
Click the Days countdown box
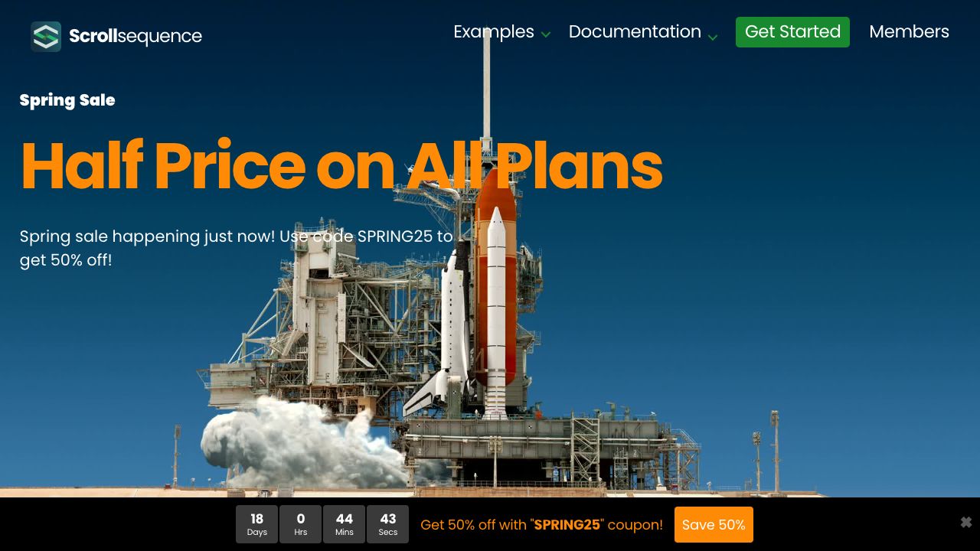pyautogui.click(x=257, y=524)
